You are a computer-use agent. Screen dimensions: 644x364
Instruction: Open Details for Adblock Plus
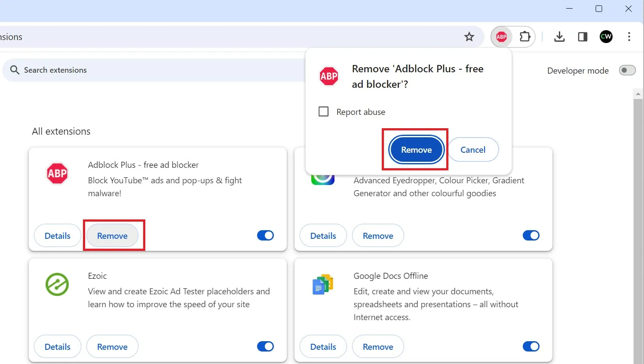pyautogui.click(x=58, y=236)
